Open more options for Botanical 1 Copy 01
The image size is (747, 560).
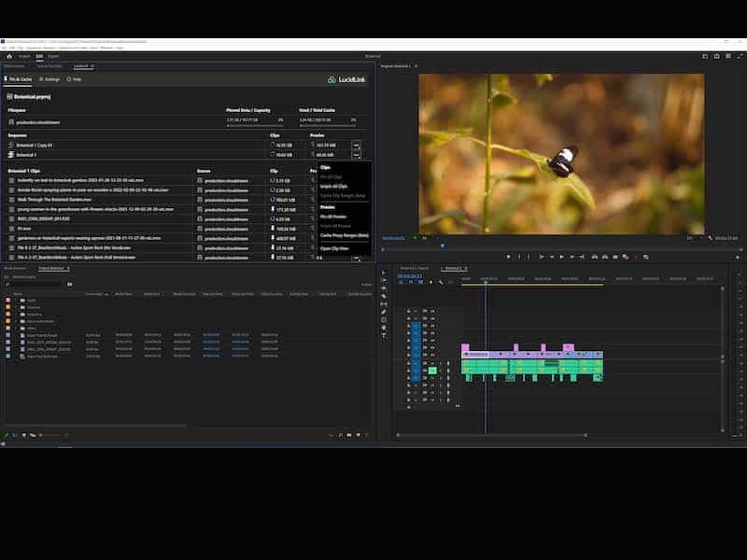[x=356, y=146]
